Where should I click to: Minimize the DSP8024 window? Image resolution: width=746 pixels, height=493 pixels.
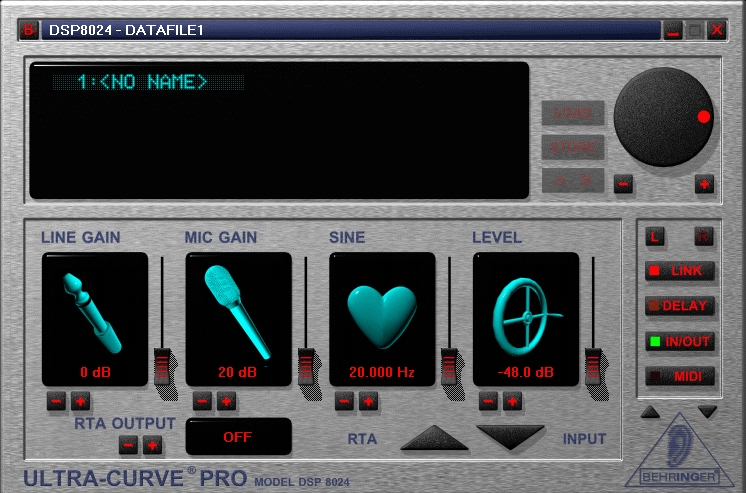[x=673, y=30]
